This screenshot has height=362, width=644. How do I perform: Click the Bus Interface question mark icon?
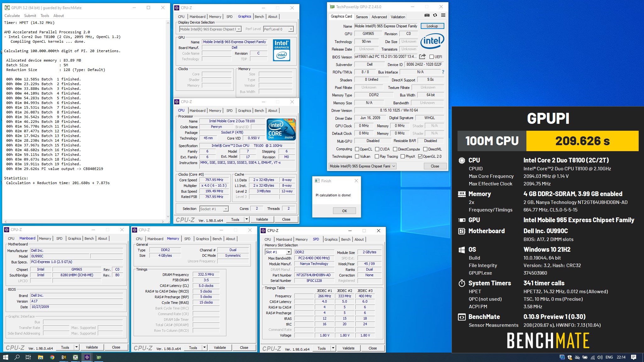coord(443,72)
